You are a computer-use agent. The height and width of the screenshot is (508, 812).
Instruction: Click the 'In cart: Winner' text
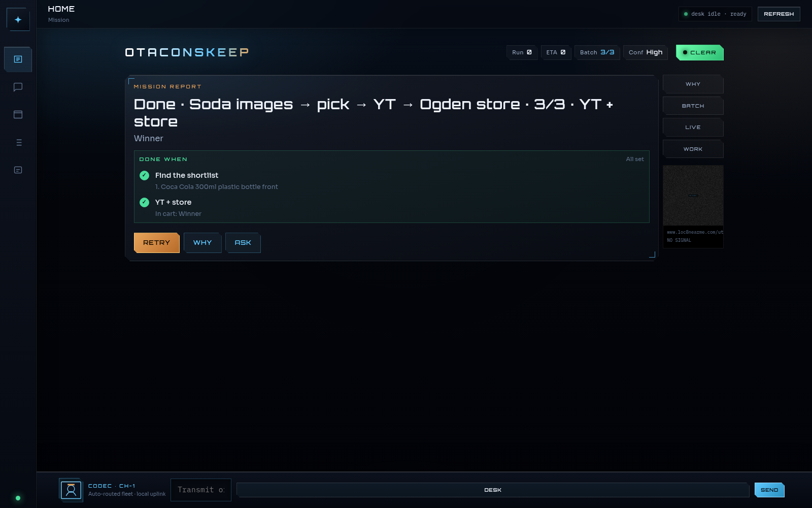(x=178, y=214)
